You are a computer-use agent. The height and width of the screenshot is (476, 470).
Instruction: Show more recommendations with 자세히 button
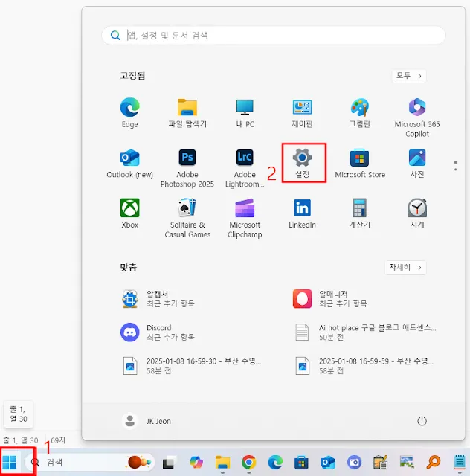[x=405, y=267]
